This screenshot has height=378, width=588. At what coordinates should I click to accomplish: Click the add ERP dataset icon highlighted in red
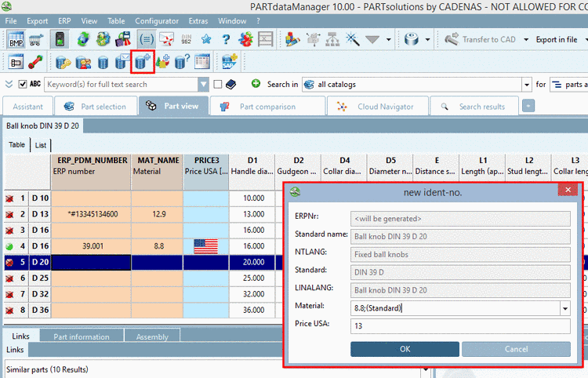point(142,60)
